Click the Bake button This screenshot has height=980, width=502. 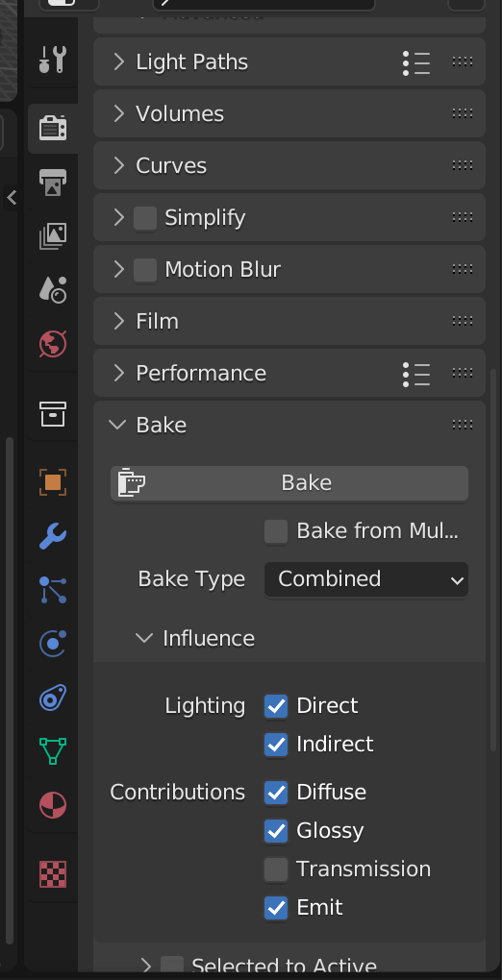(289, 483)
